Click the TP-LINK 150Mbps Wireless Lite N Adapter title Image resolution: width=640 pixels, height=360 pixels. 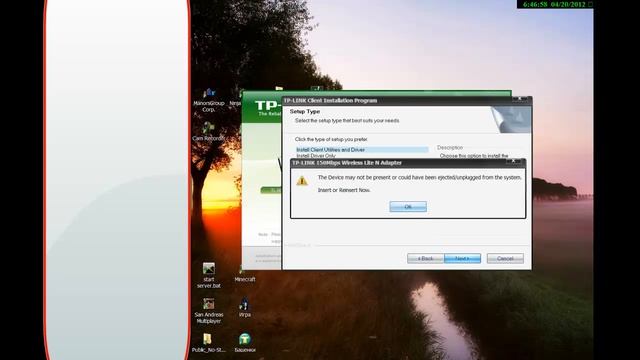347,163
